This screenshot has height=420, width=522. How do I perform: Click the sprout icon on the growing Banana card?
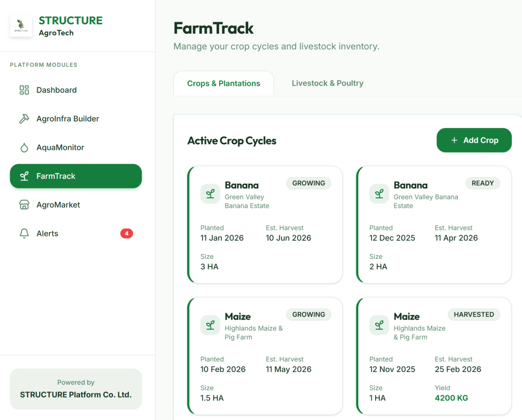210,194
